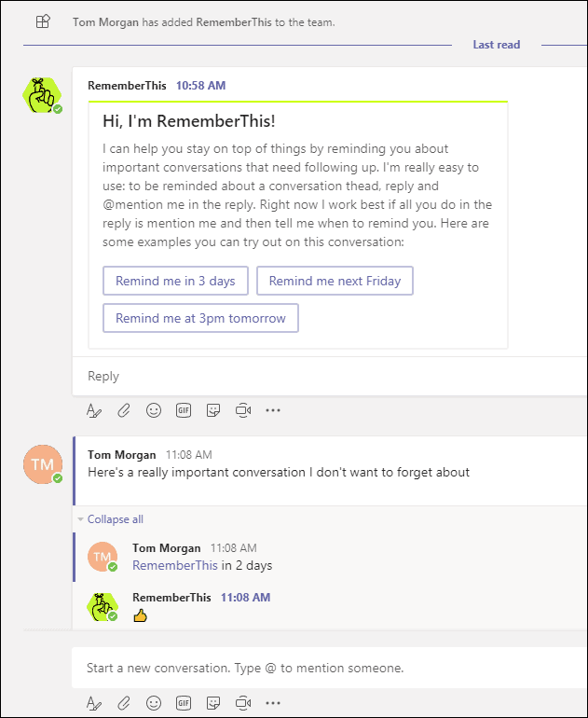Choose "Remind me next Friday" button
This screenshot has width=588, height=718.
(335, 281)
